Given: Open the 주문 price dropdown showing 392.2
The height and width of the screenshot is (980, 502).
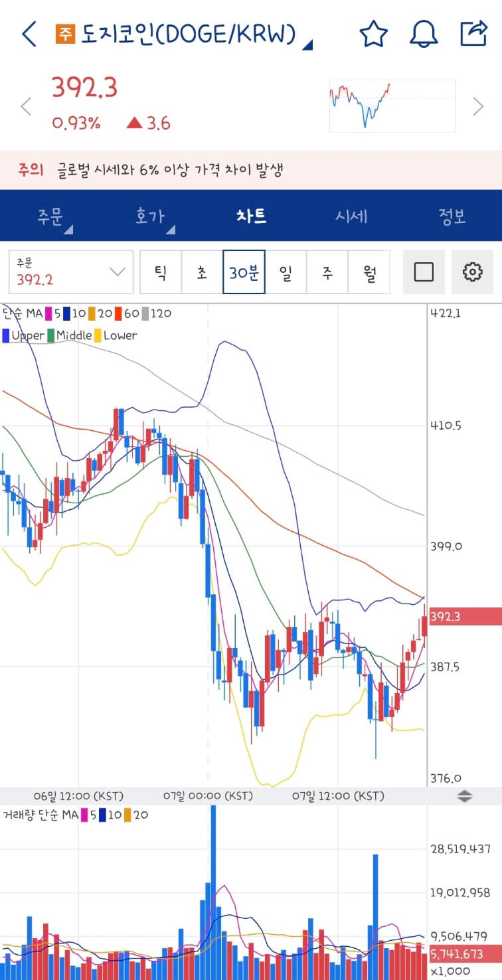Looking at the screenshot, I should [x=71, y=272].
